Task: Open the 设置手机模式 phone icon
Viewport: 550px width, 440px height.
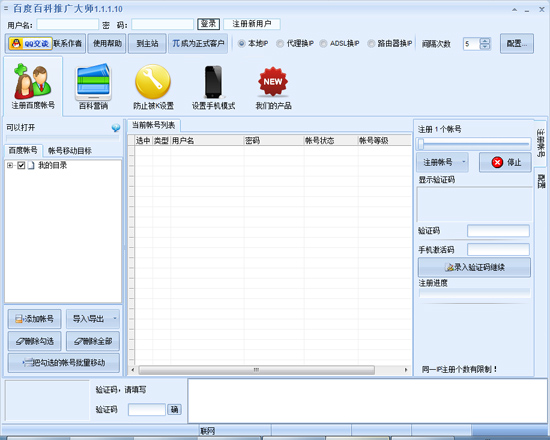Action: (x=213, y=82)
